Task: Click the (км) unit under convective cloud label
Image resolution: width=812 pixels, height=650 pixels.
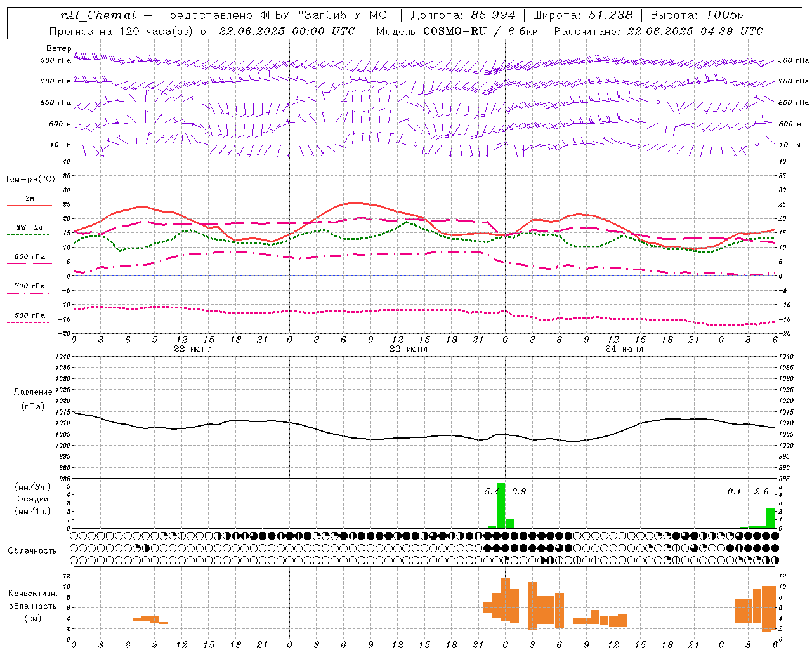Action: 33,618
